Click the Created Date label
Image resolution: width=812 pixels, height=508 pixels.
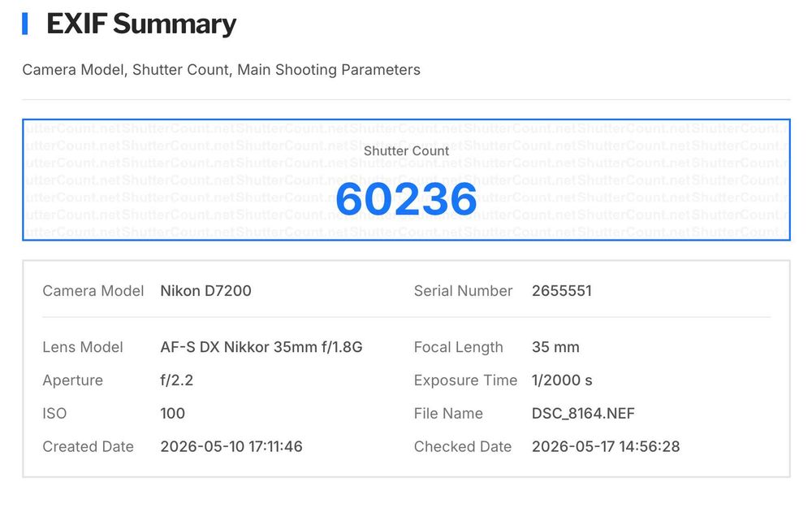88,446
